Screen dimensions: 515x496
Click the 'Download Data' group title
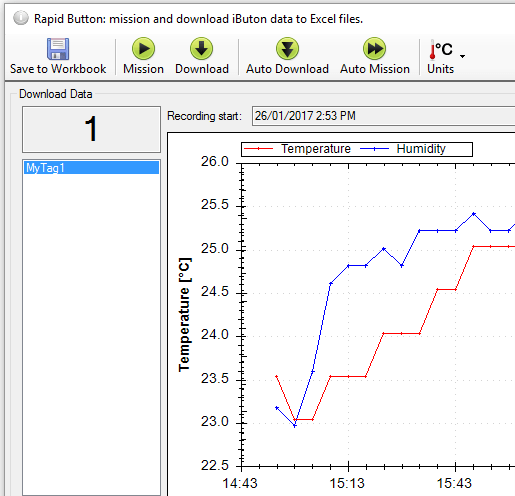pos(56,94)
